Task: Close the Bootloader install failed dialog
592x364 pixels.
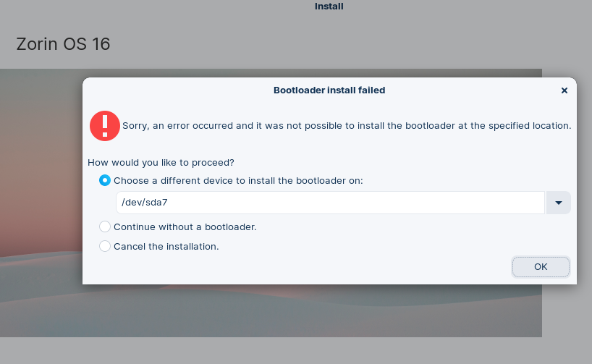Action: pos(564,90)
